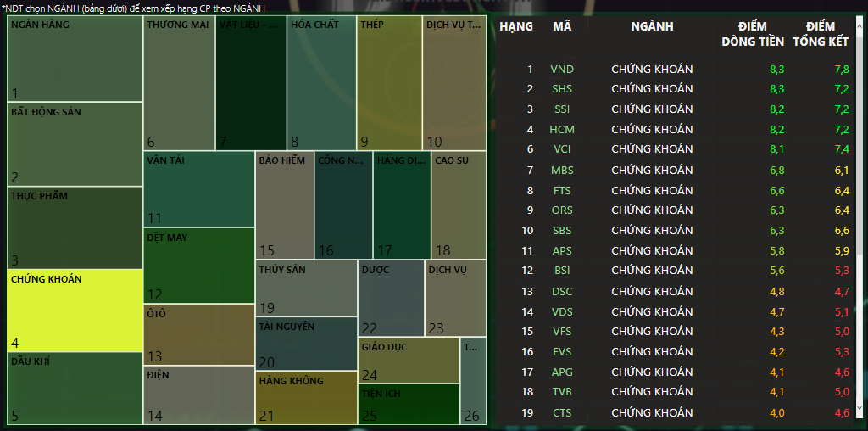The width and height of the screenshot is (868, 431).
Task: Open the HÀNG DỊ... tile numbered 17
Action: point(402,205)
